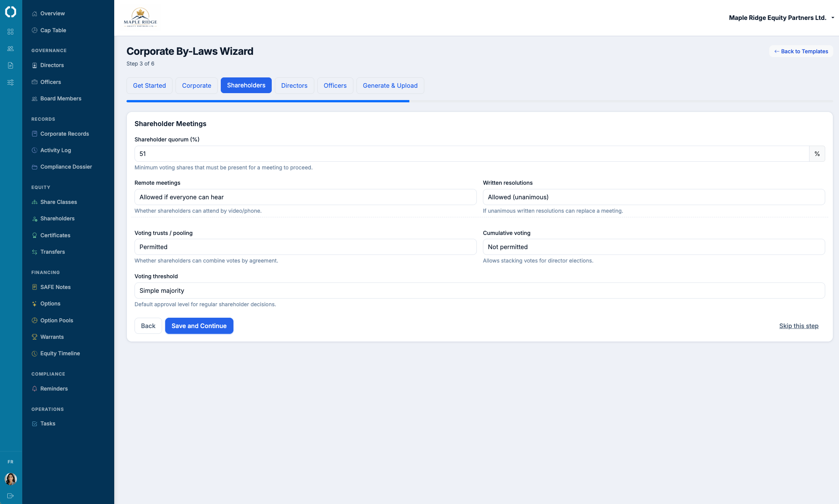Open the Cumulative voting dropdown
The height and width of the screenshot is (504, 839).
click(x=654, y=247)
